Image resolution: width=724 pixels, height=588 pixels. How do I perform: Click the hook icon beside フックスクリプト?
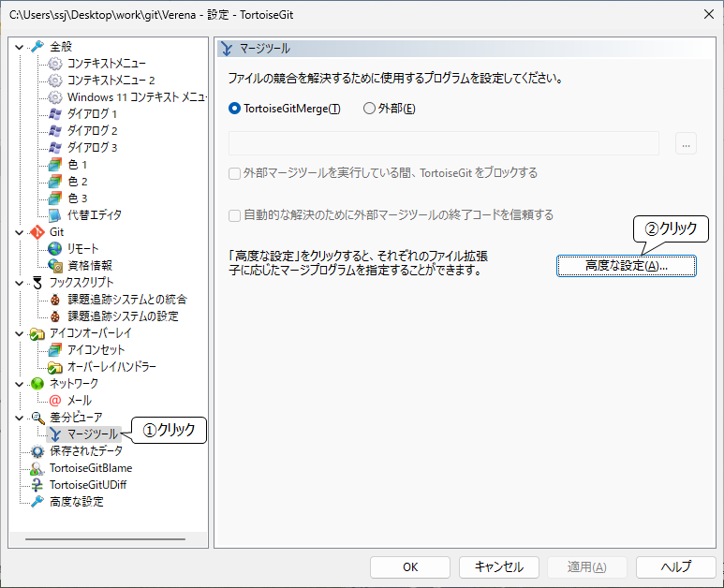coord(37,283)
